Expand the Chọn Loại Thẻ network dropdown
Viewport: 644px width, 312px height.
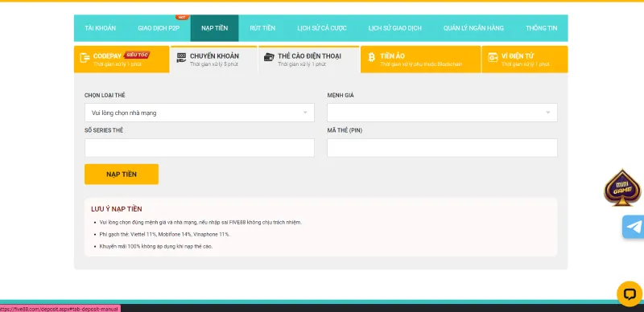(200, 113)
